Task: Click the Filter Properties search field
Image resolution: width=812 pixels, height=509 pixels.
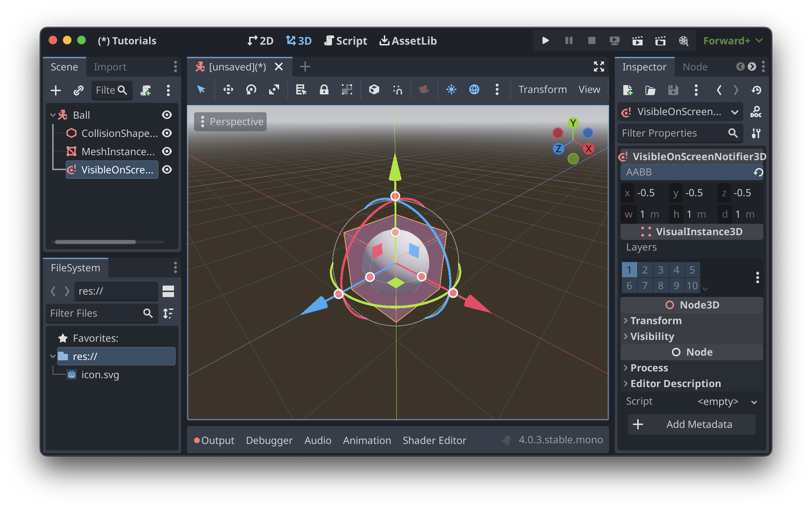Action: (x=680, y=133)
